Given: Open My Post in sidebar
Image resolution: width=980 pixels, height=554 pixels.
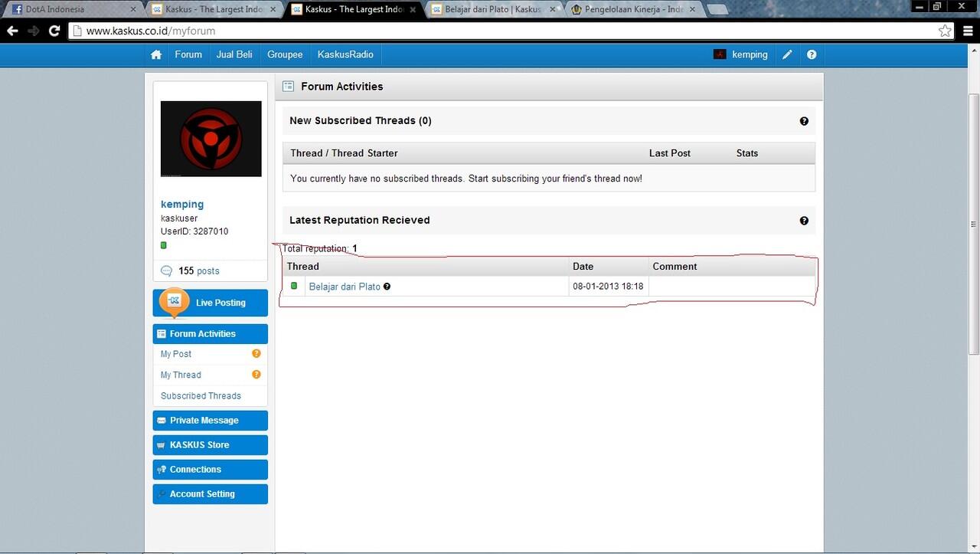Looking at the screenshot, I should [176, 354].
